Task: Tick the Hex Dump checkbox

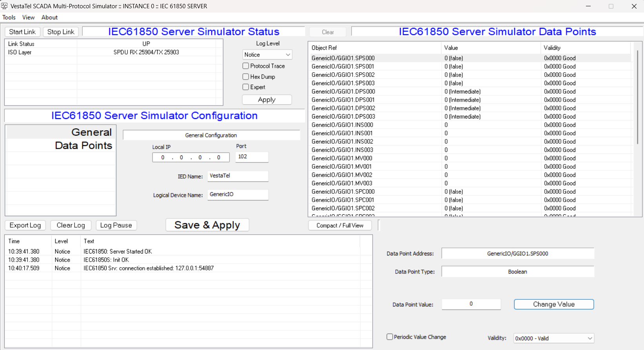Action: click(246, 77)
